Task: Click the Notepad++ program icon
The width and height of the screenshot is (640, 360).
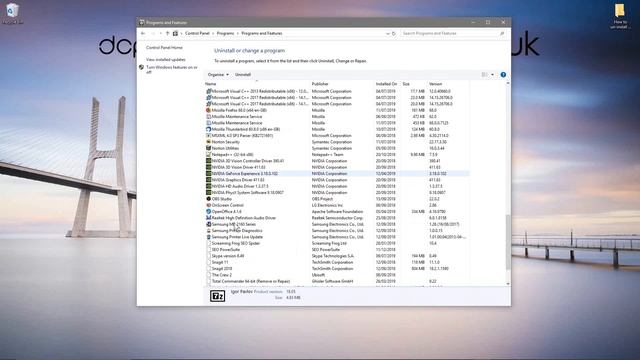Action: 209,154
